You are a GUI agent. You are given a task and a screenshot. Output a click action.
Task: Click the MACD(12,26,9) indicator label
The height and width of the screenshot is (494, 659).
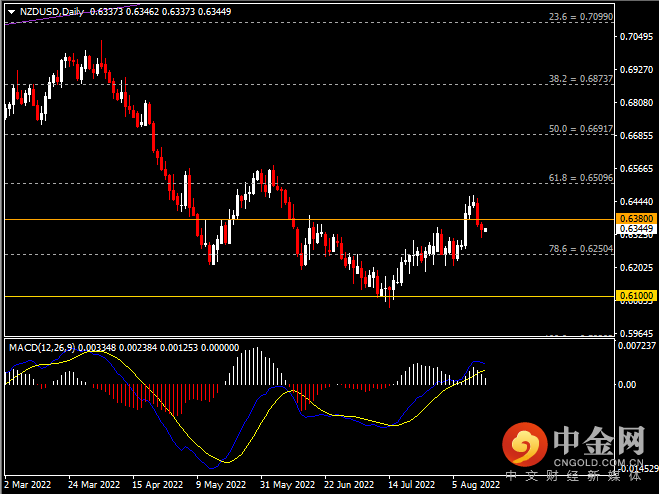pos(42,348)
